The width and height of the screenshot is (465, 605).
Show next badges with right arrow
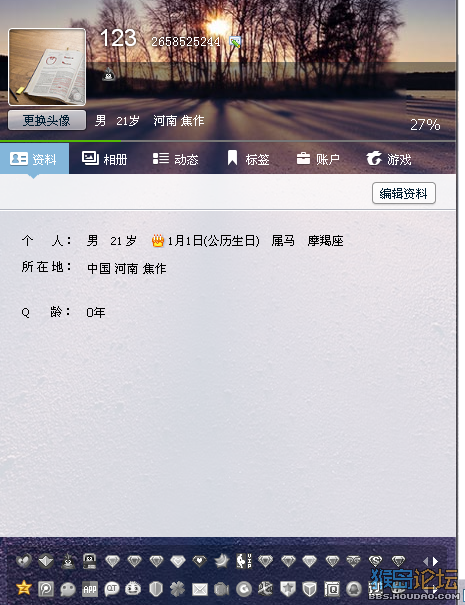[436, 561]
